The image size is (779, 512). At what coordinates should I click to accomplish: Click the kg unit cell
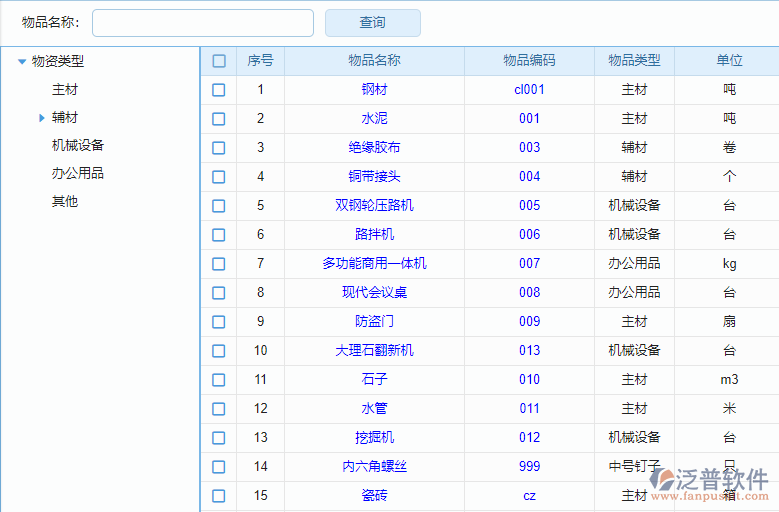729,264
